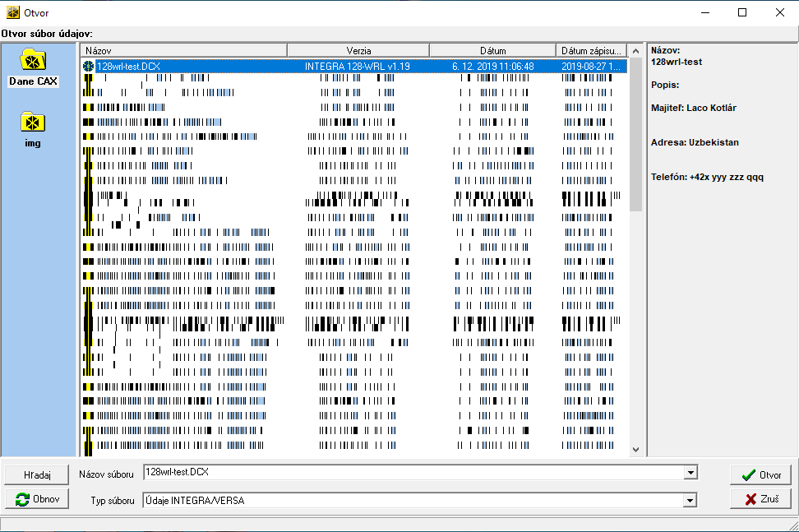This screenshot has width=799, height=532.
Task: Expand the Názov súboru dropdown arrow
Action: click(690, 473)
